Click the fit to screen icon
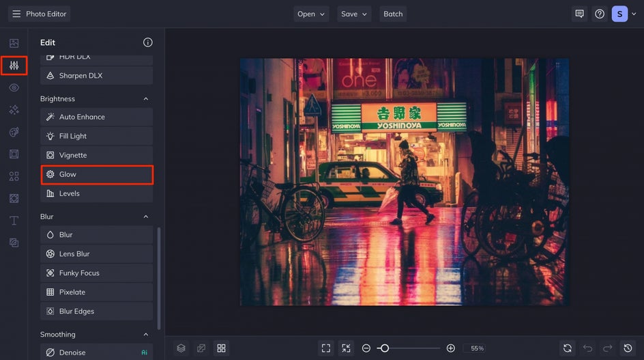644x360 pixels. pos(326,348)
